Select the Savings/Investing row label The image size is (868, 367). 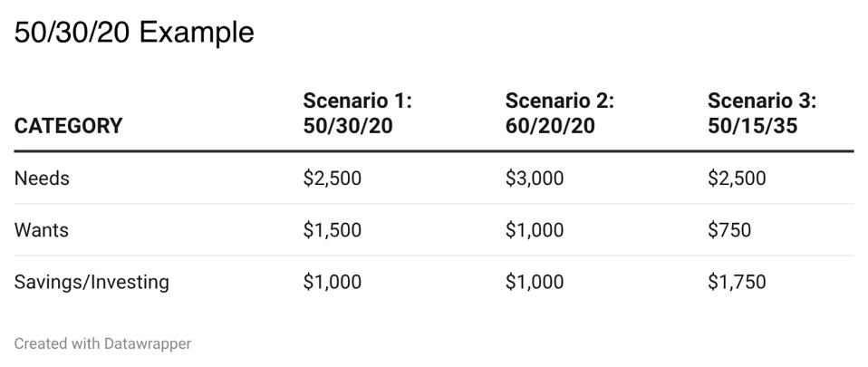pyautogui.click(x=92, y=282)
